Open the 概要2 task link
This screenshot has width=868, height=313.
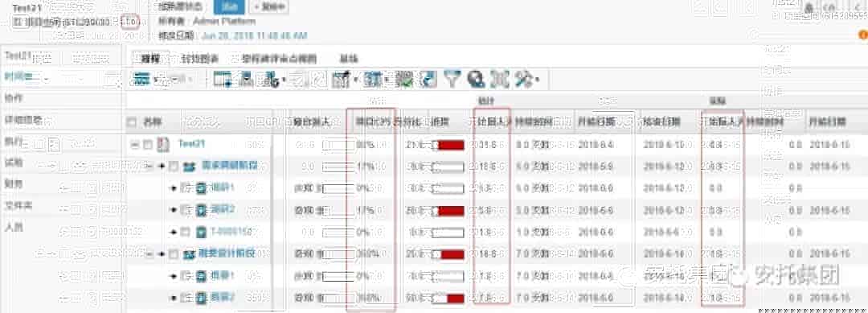(x=223, y=298)
